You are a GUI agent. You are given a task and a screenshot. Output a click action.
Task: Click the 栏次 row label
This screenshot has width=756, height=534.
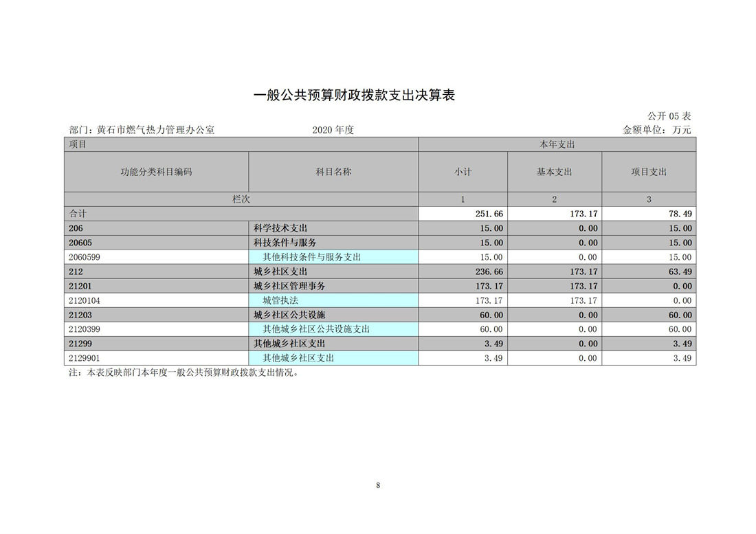241,199
